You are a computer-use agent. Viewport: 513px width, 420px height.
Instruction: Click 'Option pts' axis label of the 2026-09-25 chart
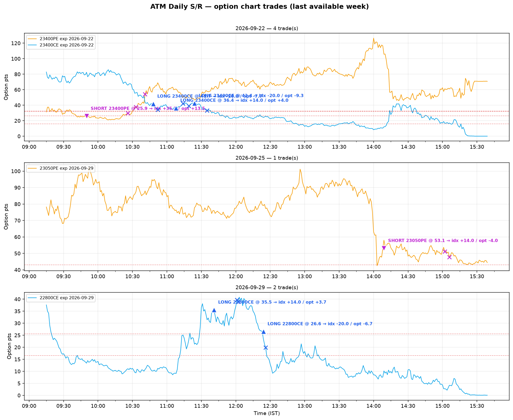coord(6,217)
